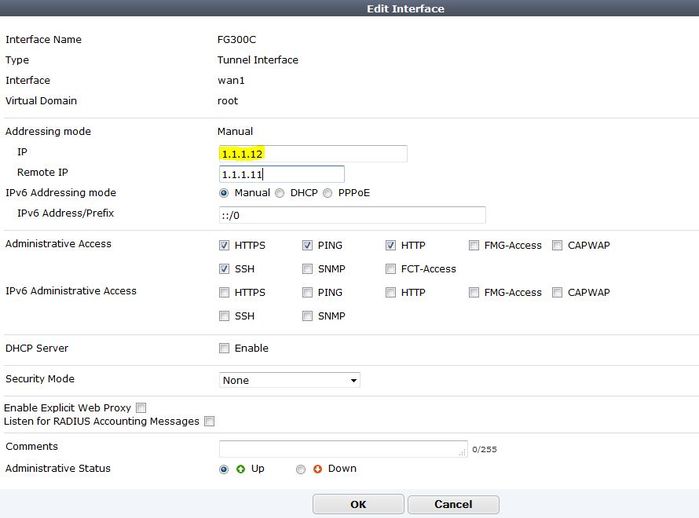Check the CAPWAP administrative access box
The height and width of the screenshot is (518, 699).
coord(557,244)
